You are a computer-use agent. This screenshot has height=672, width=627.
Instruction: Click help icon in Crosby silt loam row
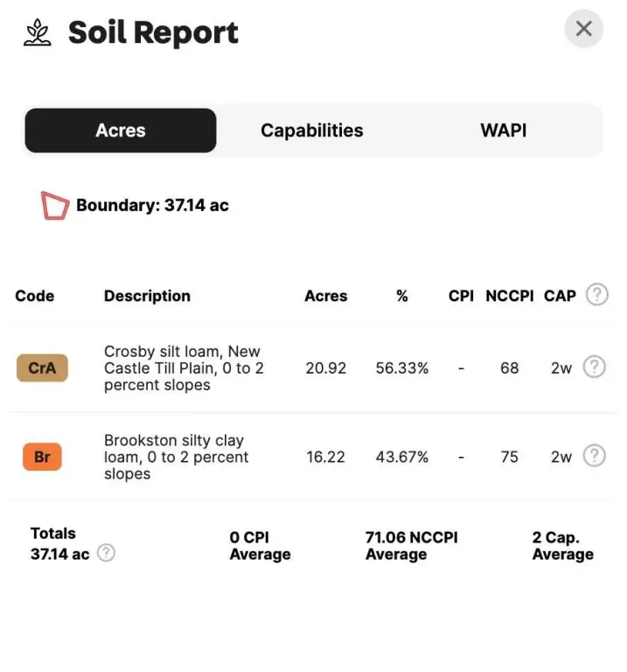594,367
